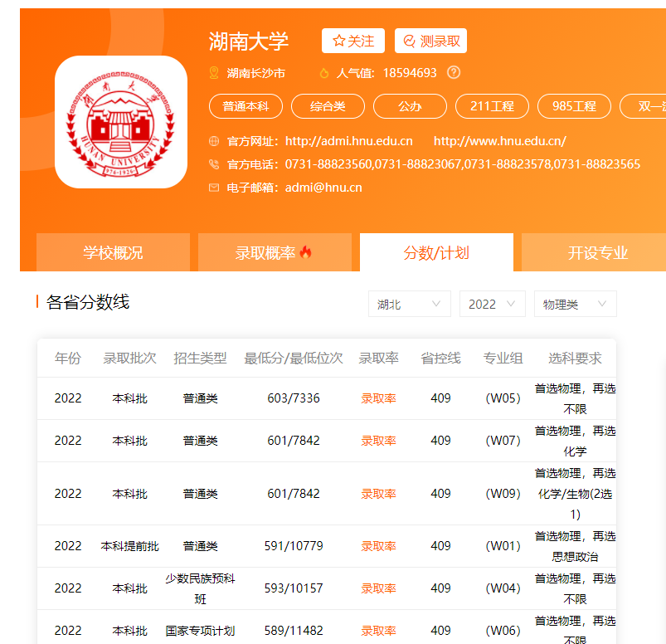Image resolution: width=666 pixels, height=644 pixels.
Task: Click the flame icon beside 人气值
Action: [324, 73]
